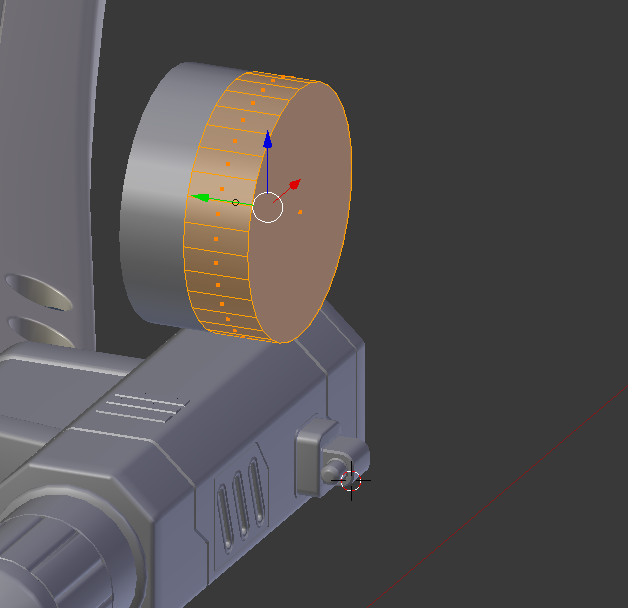Grab the red X-axis manipulator arrow

[295, 184]
